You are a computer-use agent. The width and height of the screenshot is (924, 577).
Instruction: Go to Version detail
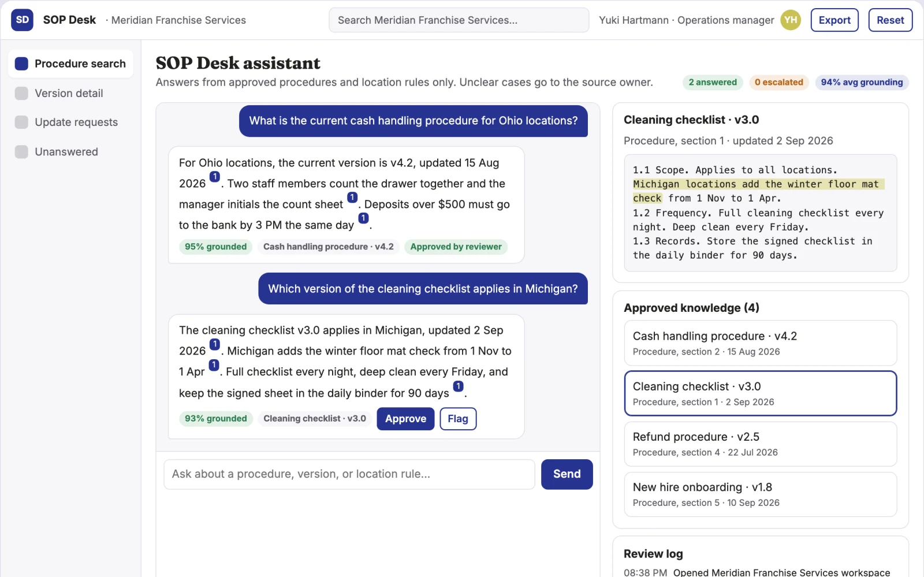[70, 93]
